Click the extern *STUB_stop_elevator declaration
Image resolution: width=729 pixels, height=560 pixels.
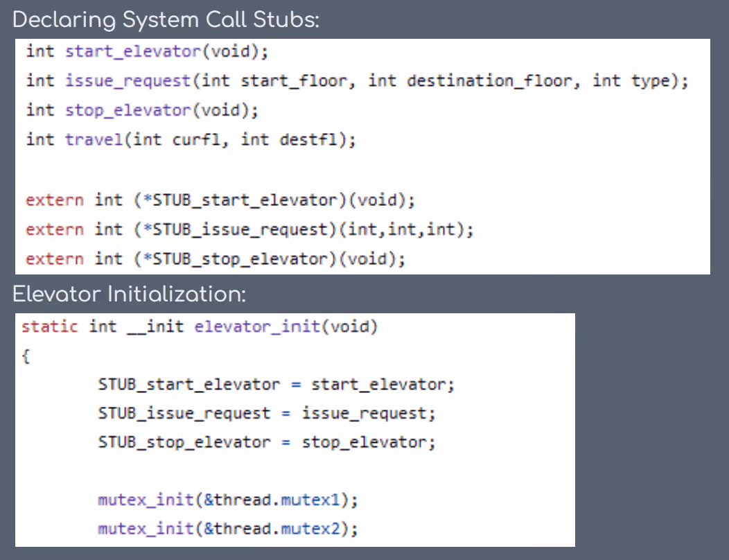click(x=216, y=259)
